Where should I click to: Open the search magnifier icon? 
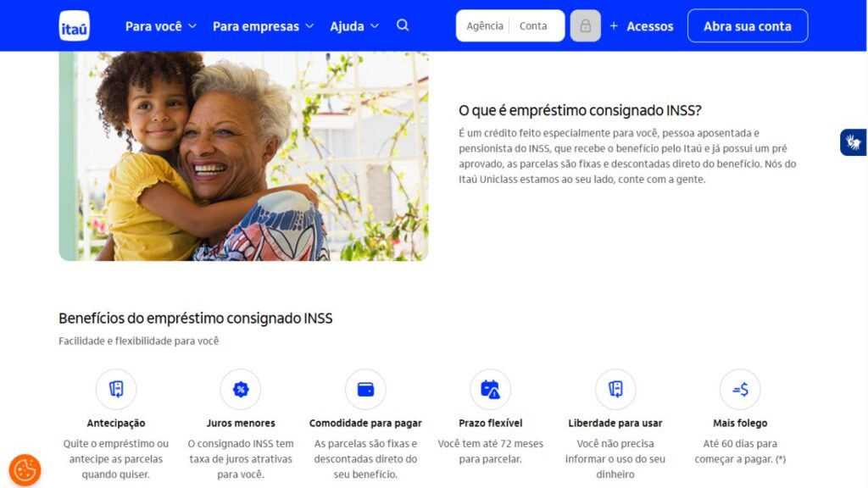point(403,25)
